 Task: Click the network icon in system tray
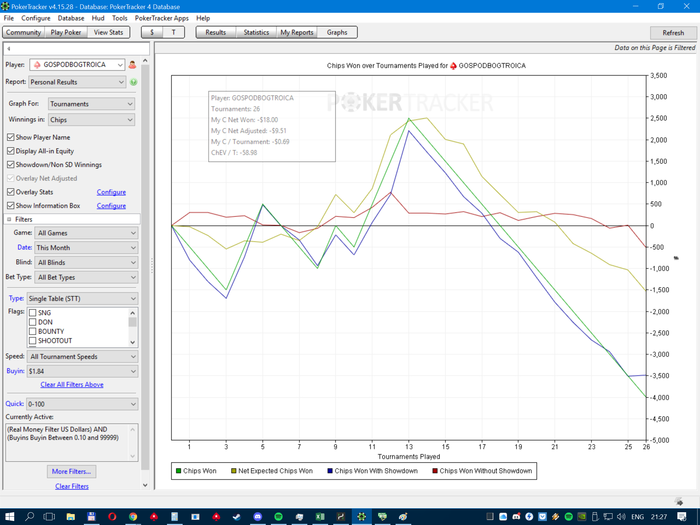[608, 517]
